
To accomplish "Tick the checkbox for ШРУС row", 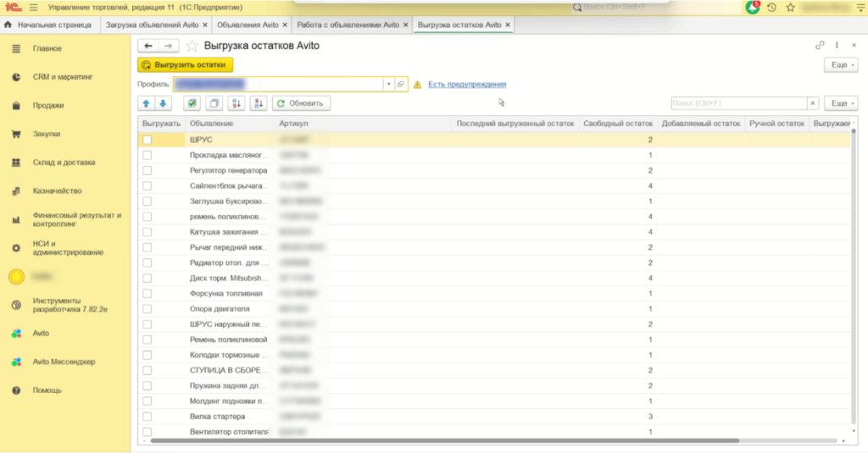I will coord(147,140).
